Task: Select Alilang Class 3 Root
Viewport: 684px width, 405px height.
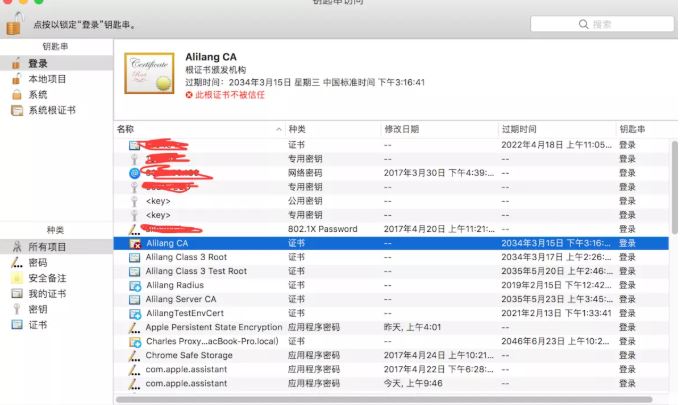Action: pos(391,257)
